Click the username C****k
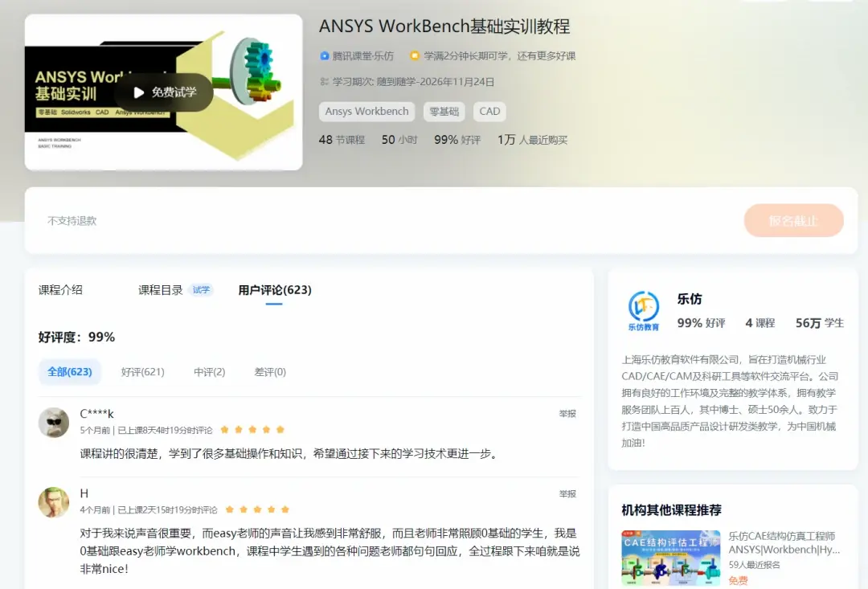The width and height of the screenshot is (868, 589). point(97,414)
